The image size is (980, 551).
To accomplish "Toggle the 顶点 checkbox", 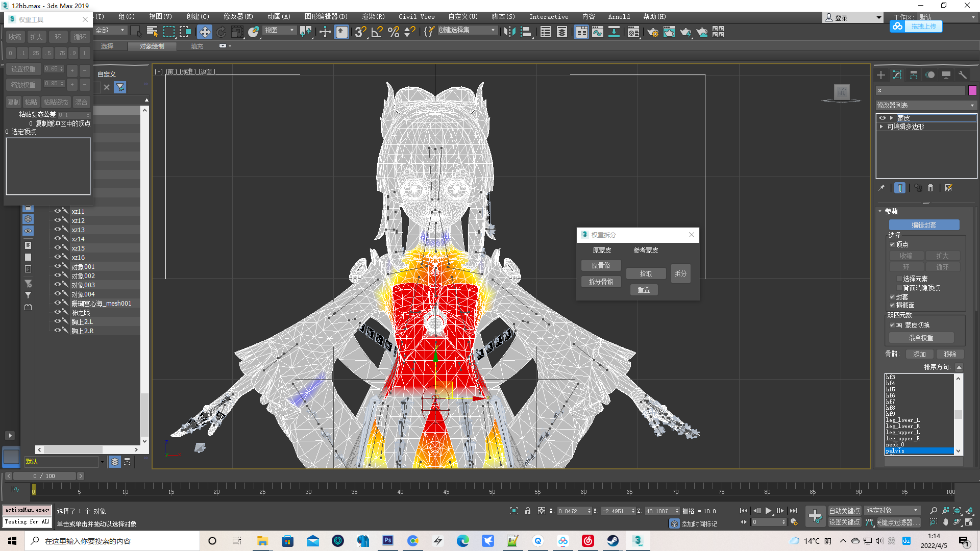I will point(892,244).
